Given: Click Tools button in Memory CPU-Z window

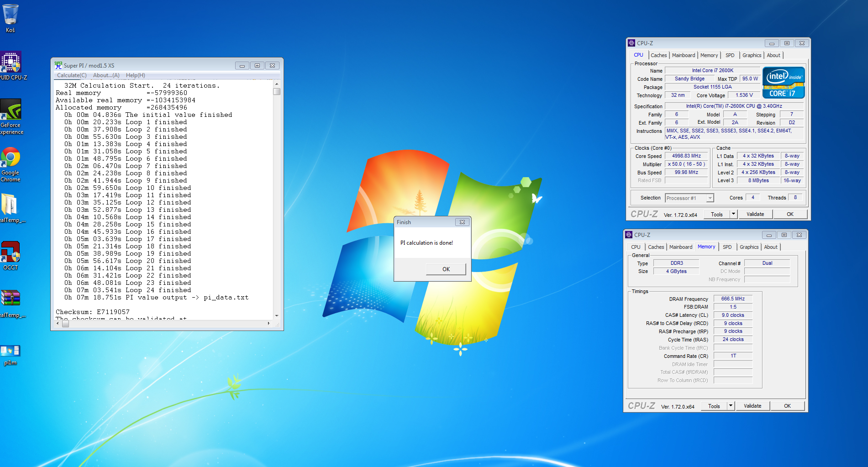Looking at the screenshot, I should [714, 406].
